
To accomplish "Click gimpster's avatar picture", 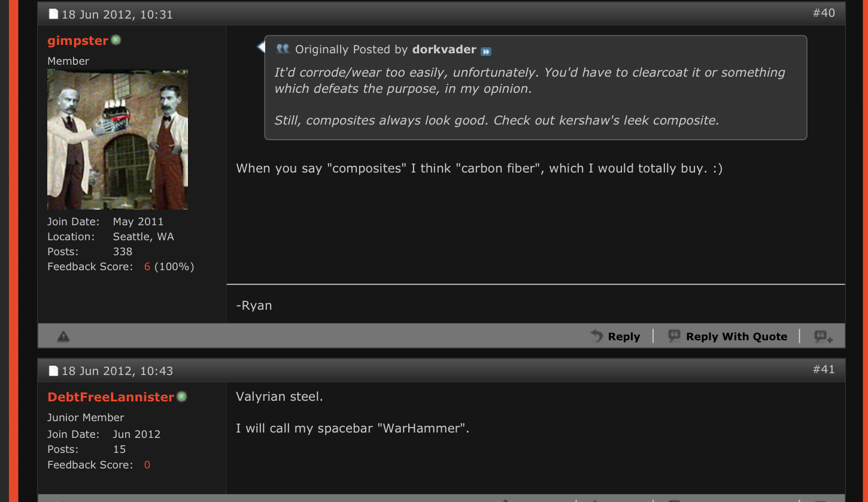I will pyautogui.click(x=117, y=139).
